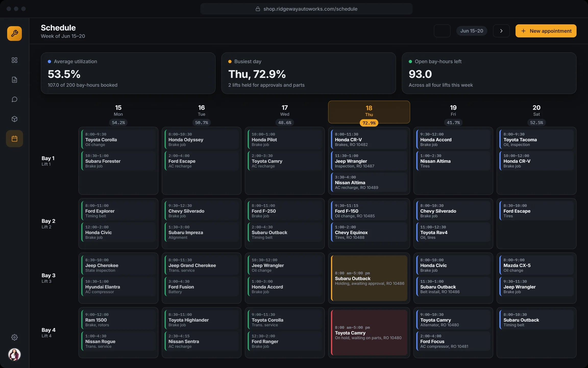Select the calendar schedule icon in sidebar
Screen dimensions: 588x368
[15, 139]
